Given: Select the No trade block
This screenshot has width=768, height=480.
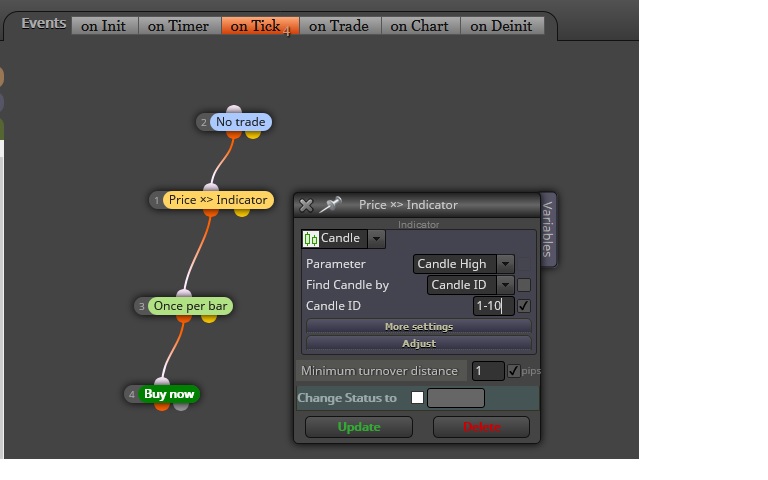Looking at the screenshot, I should (x=240, y=122).
